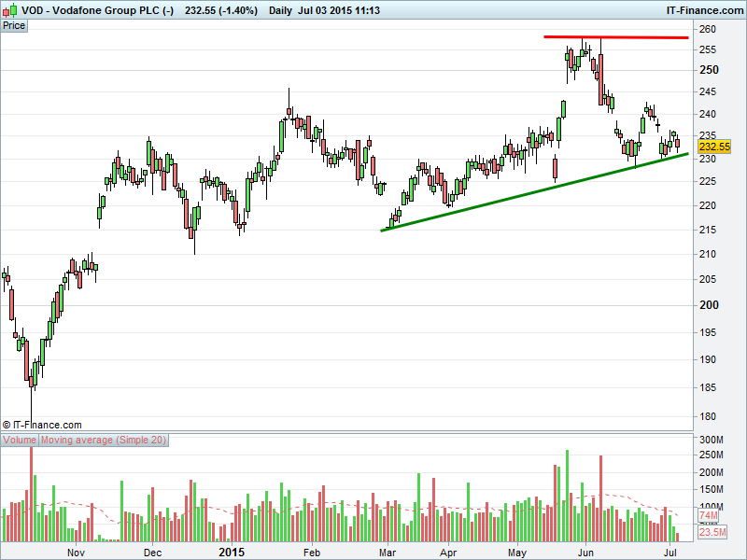Click the 300M level on volume axis
The image size is (747, 560).
tap(712, 440)
